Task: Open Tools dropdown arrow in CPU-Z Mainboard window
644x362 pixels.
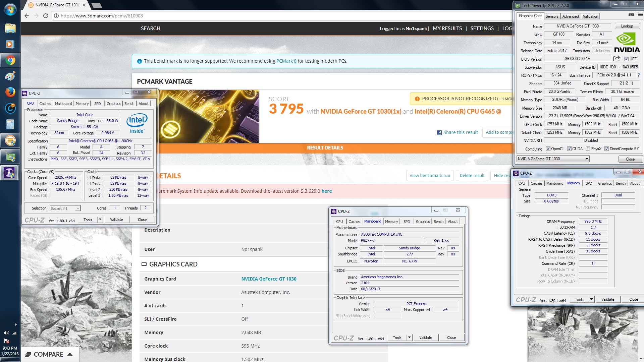Action: 409,338
